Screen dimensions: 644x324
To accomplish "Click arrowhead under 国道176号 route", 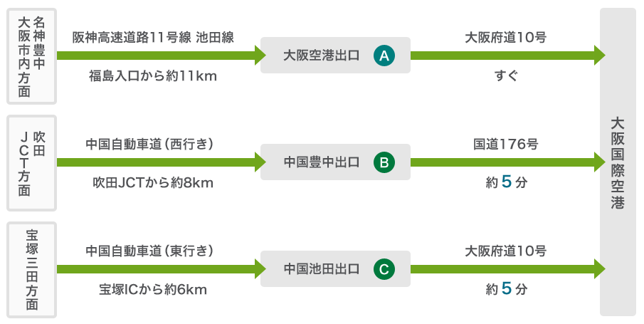I will click(x=599, y=162).
